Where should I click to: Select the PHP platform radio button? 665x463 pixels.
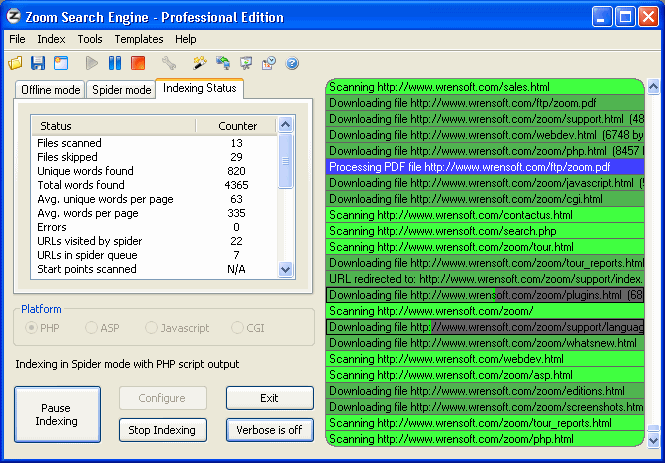point(32,328)
